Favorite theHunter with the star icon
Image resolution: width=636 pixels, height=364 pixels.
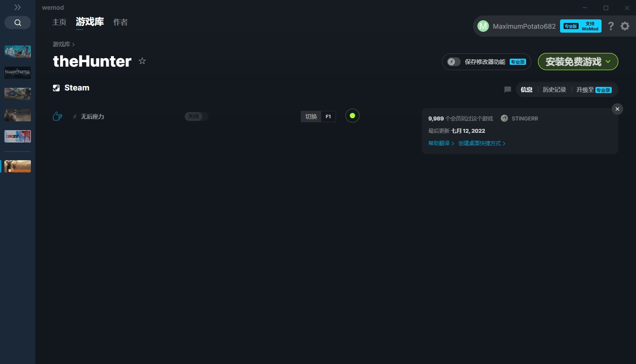point(142,61)
